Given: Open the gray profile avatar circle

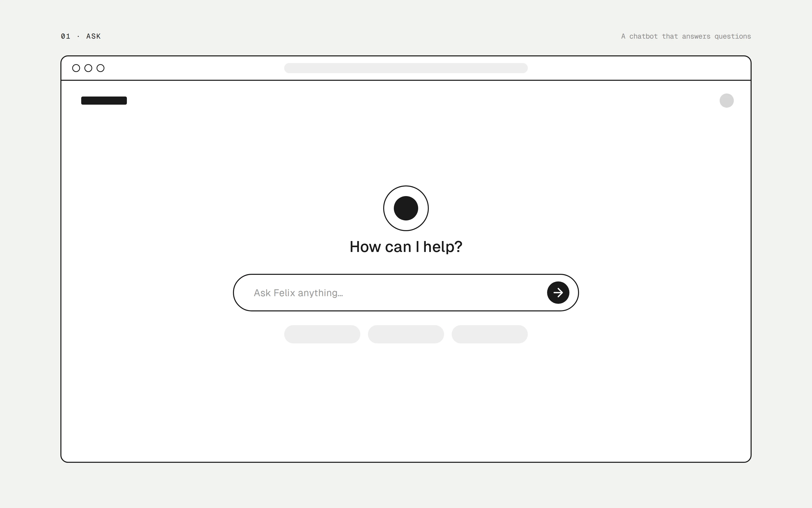Looking at the screenshot, I should [726, 101].
